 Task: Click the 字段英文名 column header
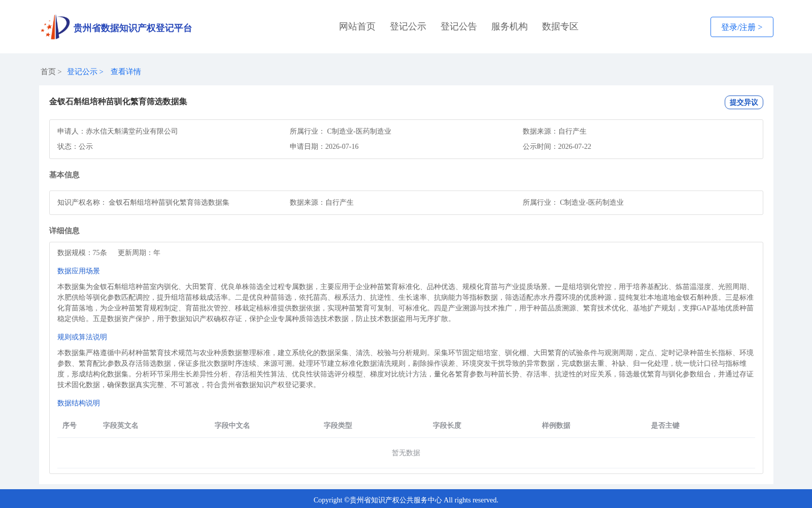point(121,425)
